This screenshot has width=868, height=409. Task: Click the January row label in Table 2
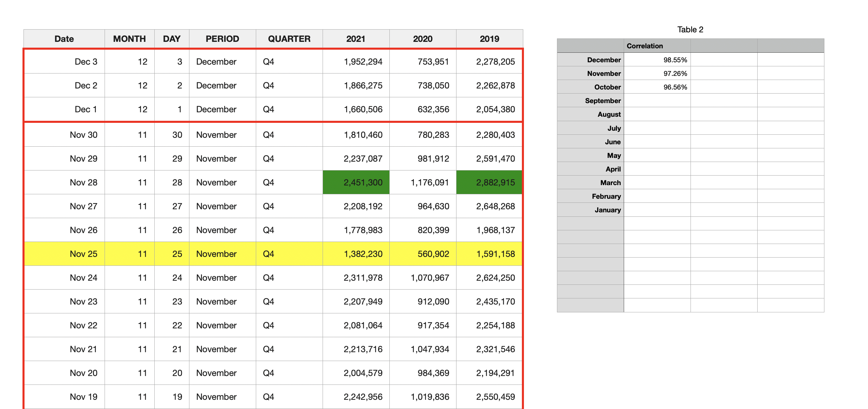(590, 210)
